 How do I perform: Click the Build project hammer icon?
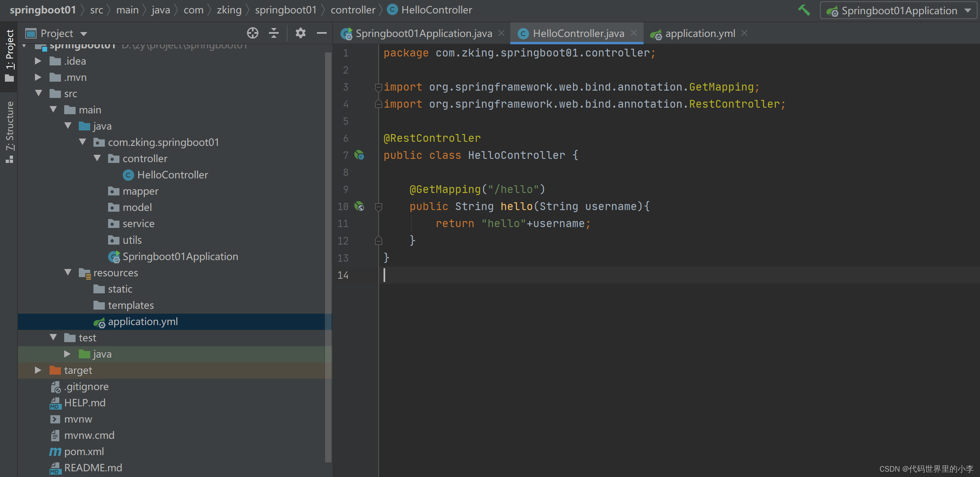804,10
